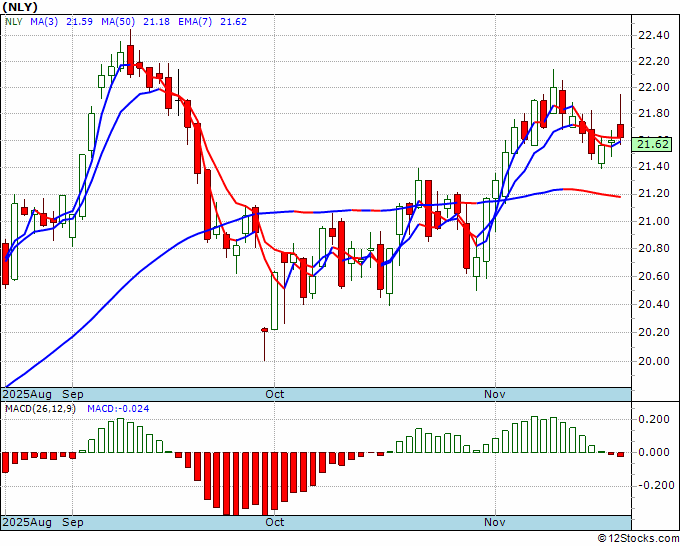
Task: Click the 22.00 price axis label
Action: [x=654, y=88]
